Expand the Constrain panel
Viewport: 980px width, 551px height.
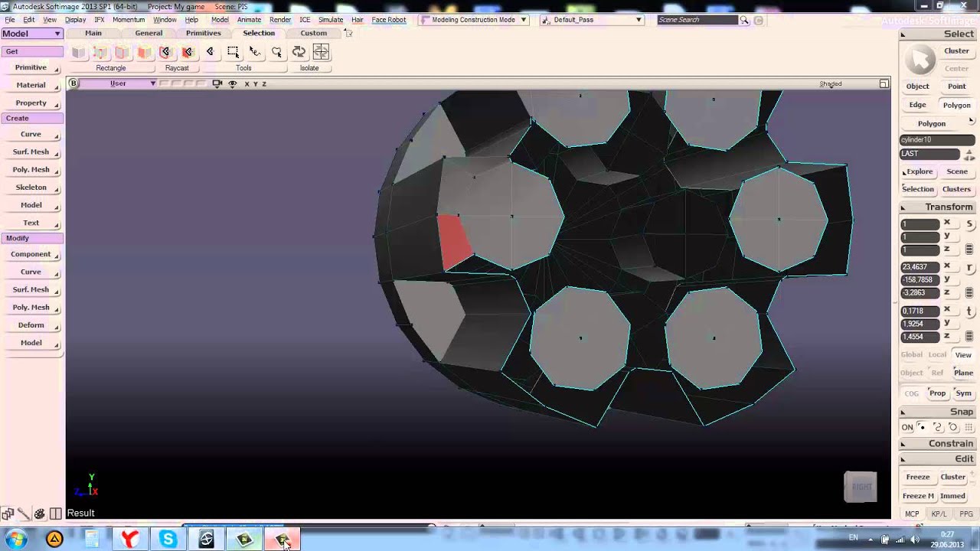coord(937,444)
